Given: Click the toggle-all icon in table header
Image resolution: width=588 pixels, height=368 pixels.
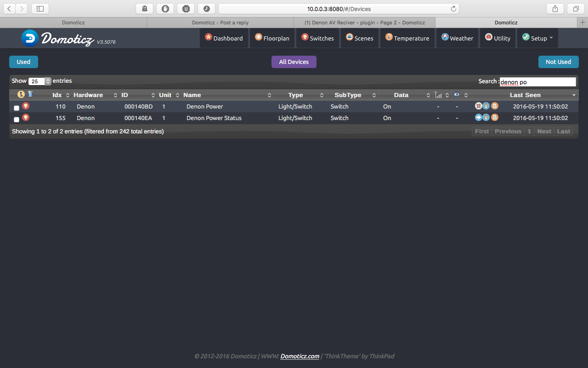Looking at the screenshot, I should point(21,94).
